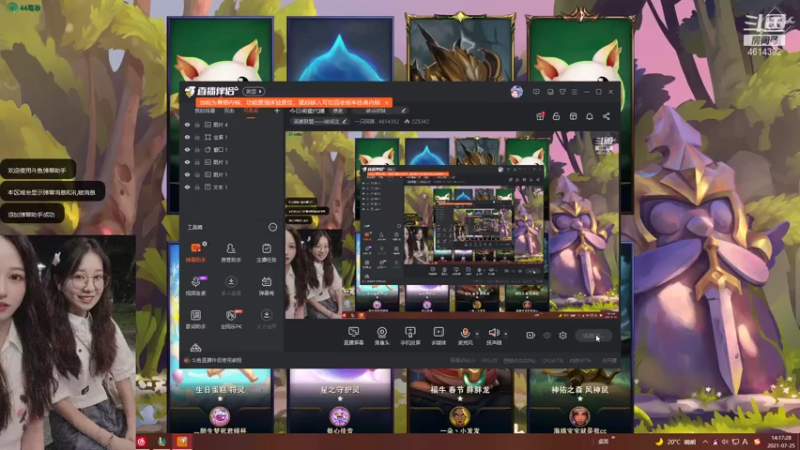Show hidden system tray icons
800x450 pixels.
(x=705, y=441)
